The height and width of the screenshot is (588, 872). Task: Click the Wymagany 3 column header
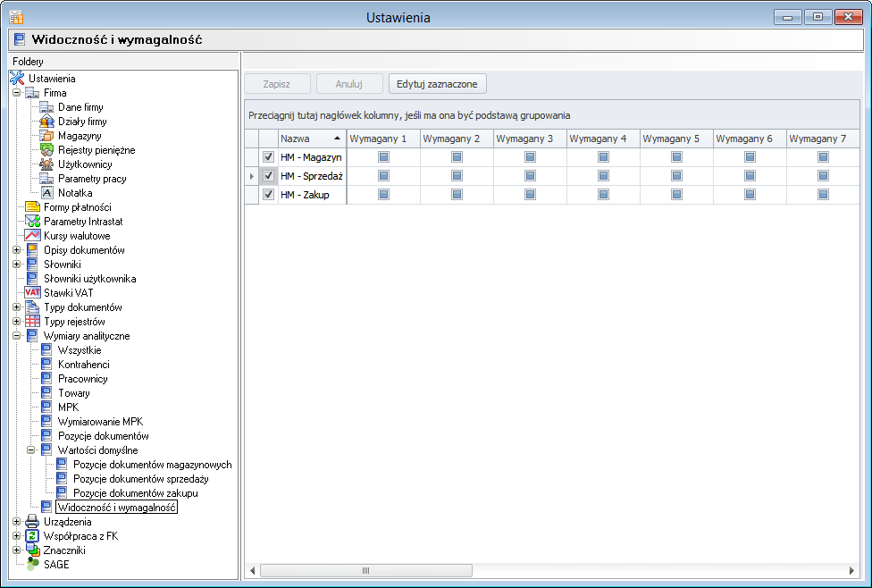click(530, 139)
